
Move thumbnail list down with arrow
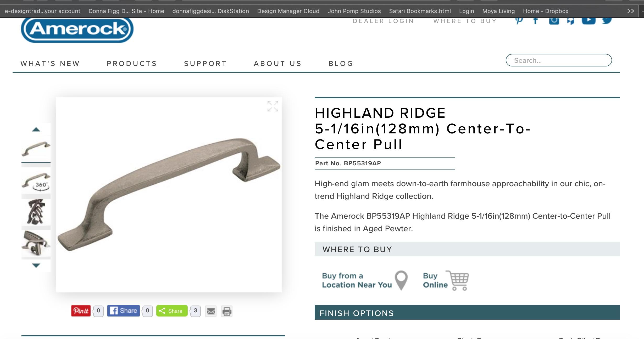(36, 265)
